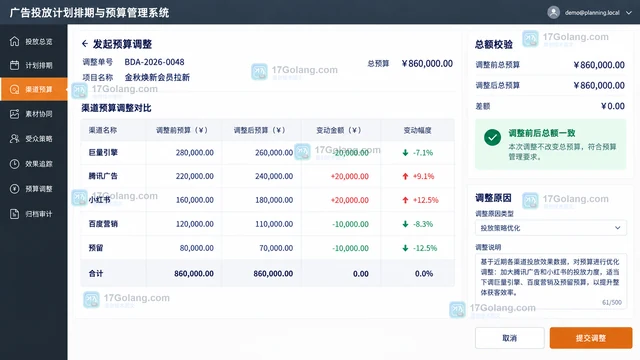
Task: Click 240,000.00 in 腾讯广告 row
Action: click(x=274, y=176)
